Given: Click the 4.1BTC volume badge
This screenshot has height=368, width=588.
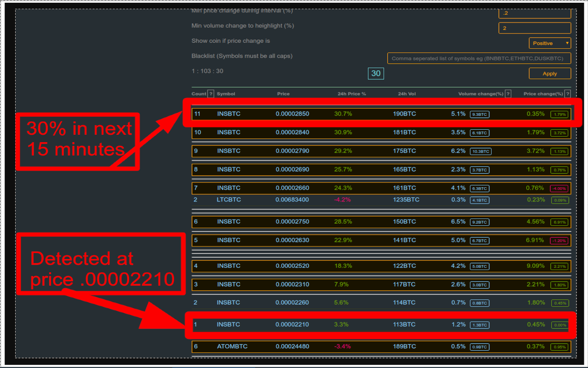Looking at the screenshot, I should (480, 200).
